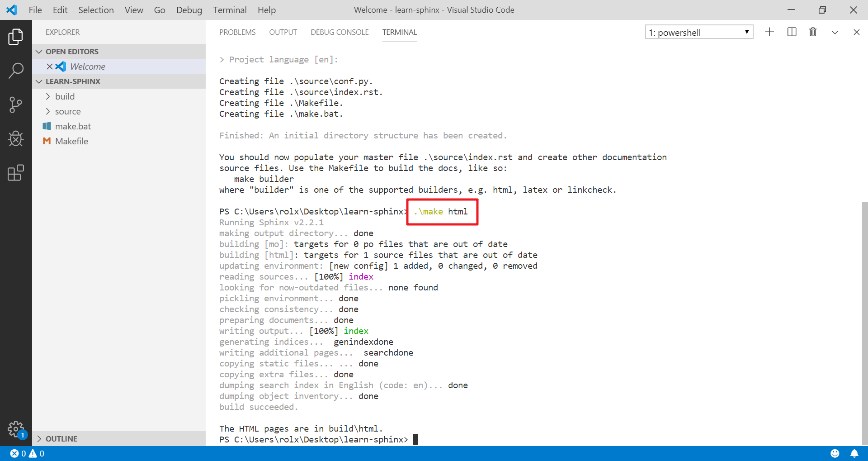The width and height of the screenshot is (868, 461).
Task: Open the Selection menu
Action: [96, 10]
